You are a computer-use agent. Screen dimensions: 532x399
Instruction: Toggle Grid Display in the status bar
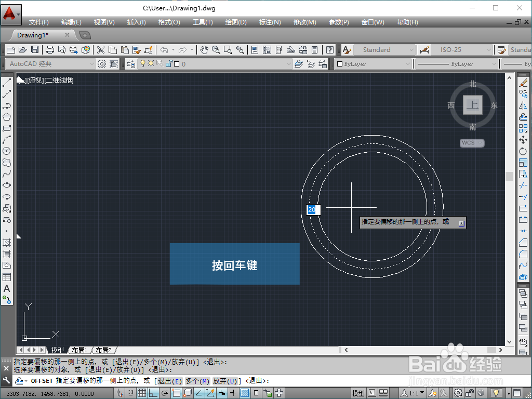coord(141,392)
